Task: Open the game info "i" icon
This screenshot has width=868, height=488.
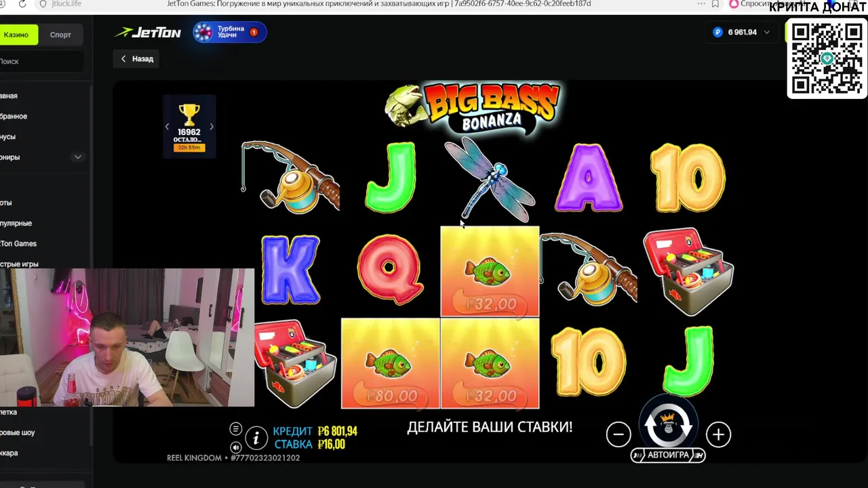Action: (x=256, y=439)
